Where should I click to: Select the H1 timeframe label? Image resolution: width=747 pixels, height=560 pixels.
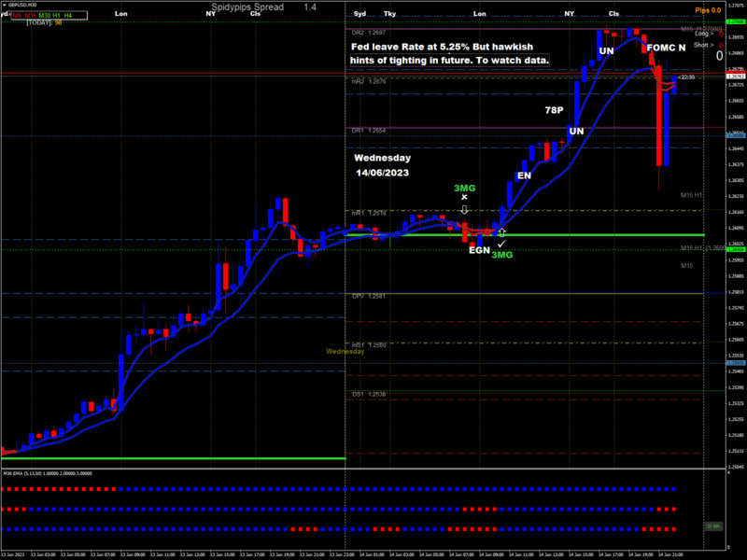coord(56,16)
